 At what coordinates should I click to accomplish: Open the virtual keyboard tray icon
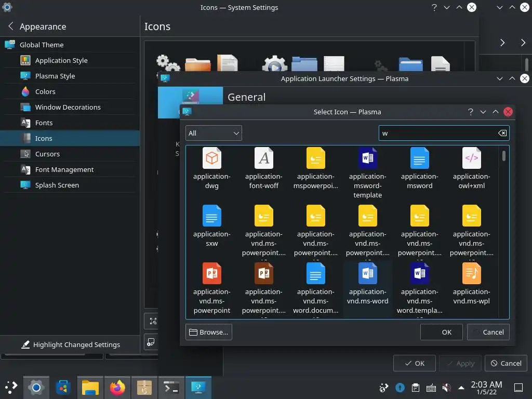pos(431,388)
